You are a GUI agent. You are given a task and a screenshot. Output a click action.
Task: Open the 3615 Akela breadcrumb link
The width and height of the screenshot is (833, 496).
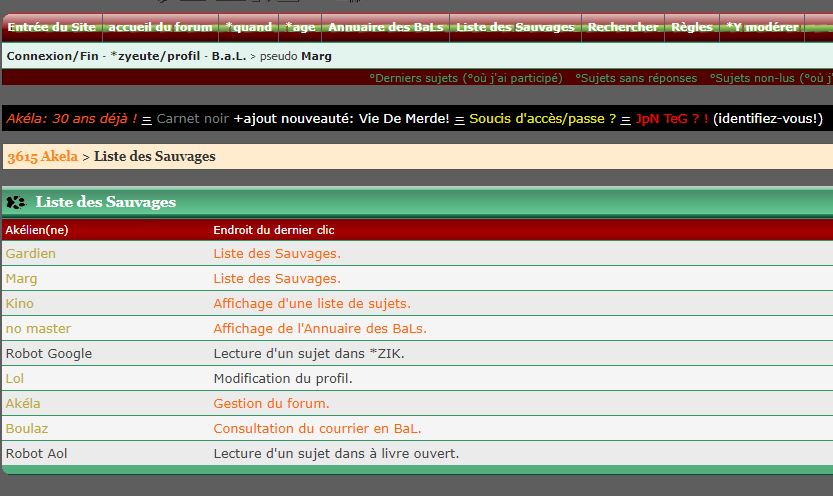point(41,156)
